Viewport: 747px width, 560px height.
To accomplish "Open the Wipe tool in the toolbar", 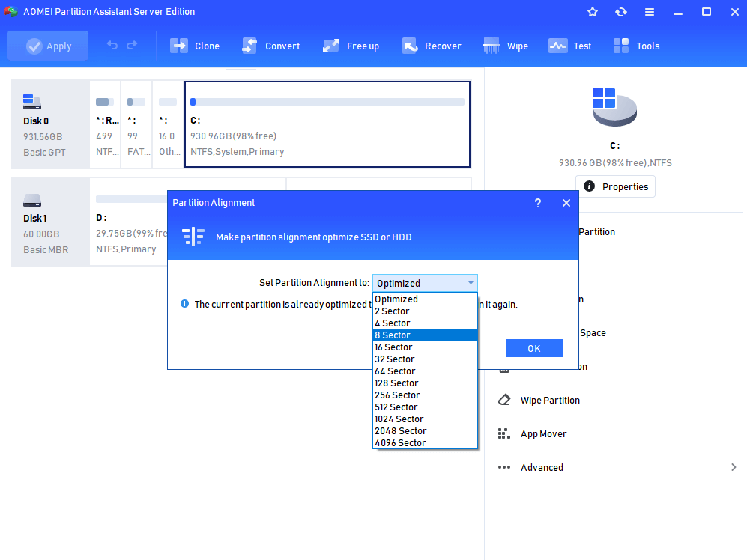I will pos(506,46).
